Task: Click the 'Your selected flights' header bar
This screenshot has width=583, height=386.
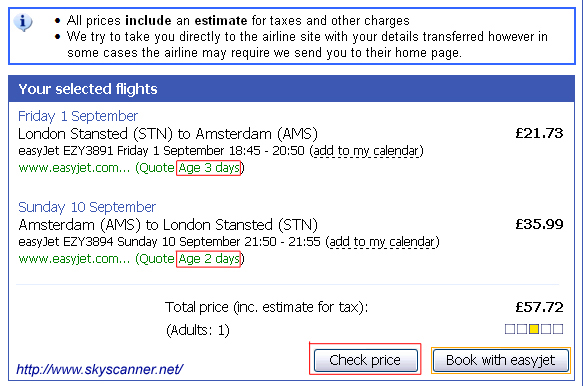Action: pos(292,89)
